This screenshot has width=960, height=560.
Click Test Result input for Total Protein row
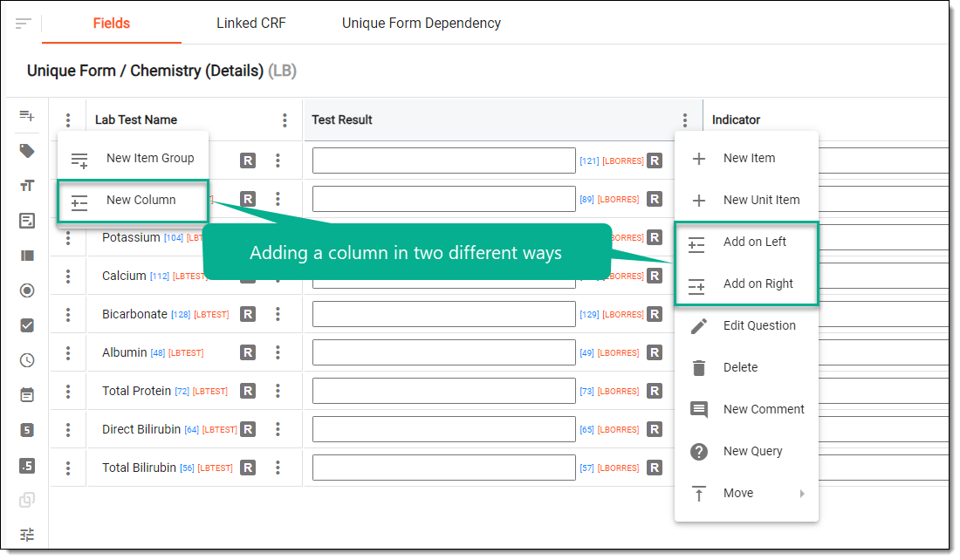[x=444, y=391]
